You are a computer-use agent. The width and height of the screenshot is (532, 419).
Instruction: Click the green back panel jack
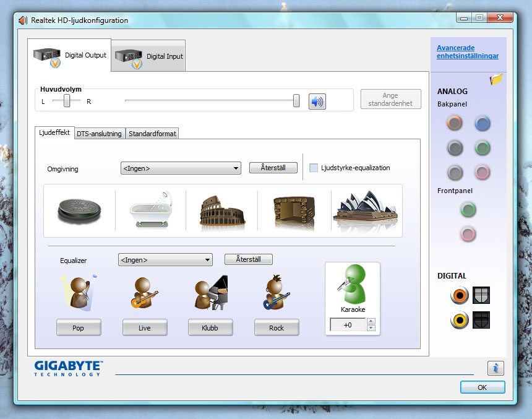tap(482, 148)
